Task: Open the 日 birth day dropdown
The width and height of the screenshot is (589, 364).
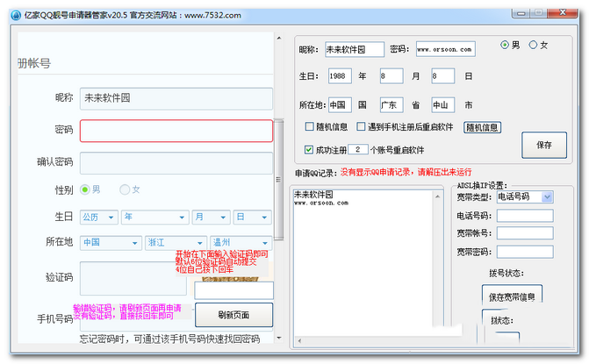Action: pos(253,218)
